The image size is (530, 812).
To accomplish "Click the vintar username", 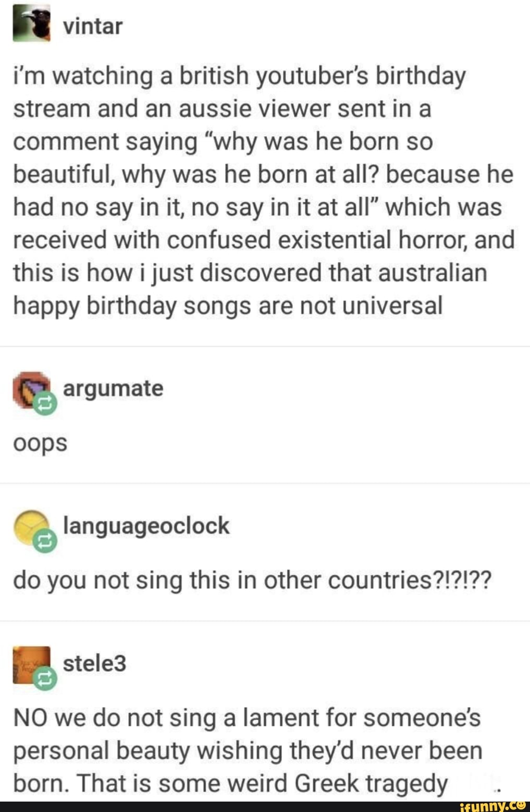I will coord(93,26).
